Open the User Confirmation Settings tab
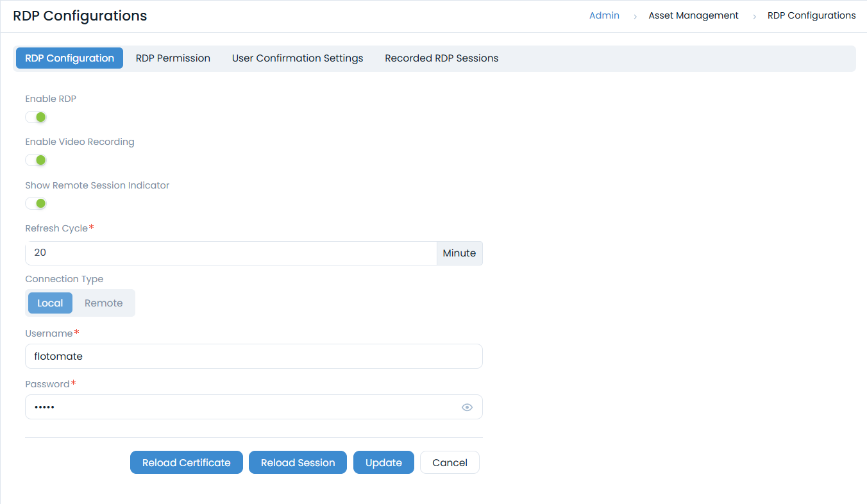The height and width of the screenshot is (504, 867). (x=297, y=58)
